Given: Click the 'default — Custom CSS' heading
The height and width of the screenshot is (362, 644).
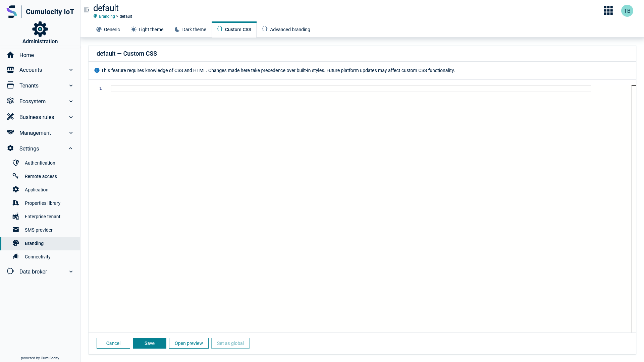Looking at the screenshot, I should coord(127,54).
